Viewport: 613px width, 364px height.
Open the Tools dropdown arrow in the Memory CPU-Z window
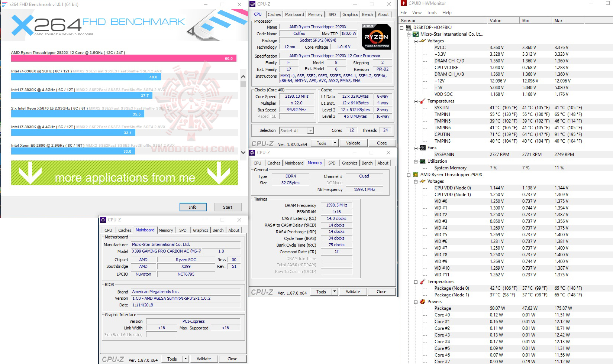[x=335, y=292]
